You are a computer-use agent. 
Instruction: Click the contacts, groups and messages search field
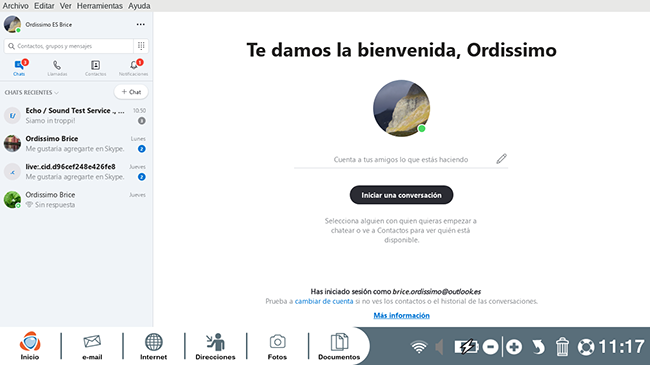[68, 46]
